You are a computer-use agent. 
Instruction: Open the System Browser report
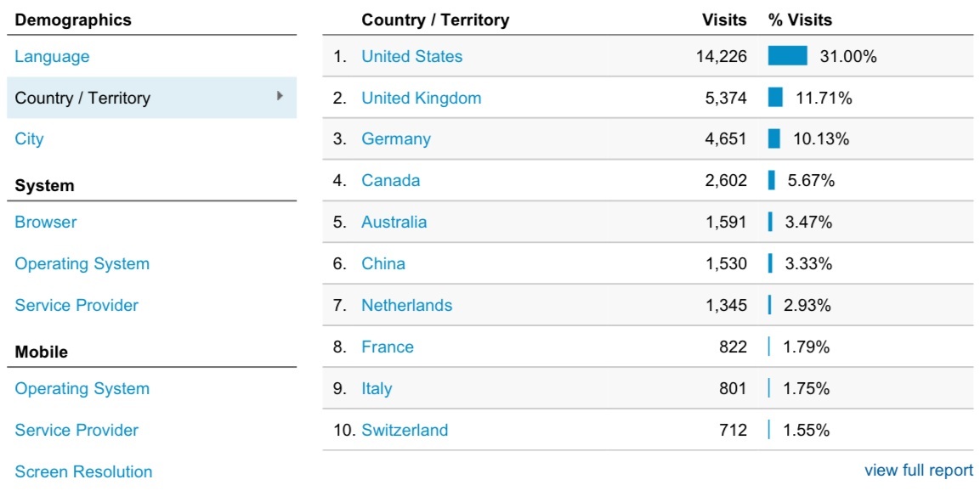[x=46, y=223]
